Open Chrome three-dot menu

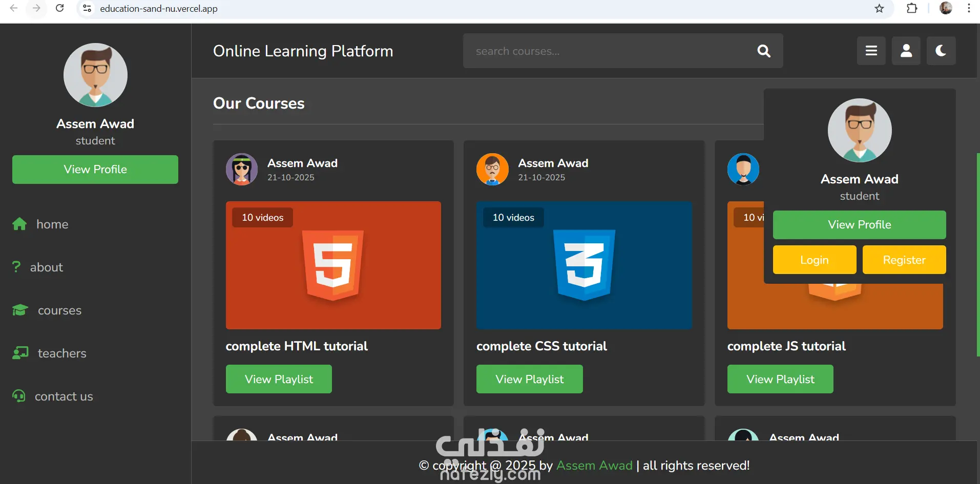click(969, 8)
